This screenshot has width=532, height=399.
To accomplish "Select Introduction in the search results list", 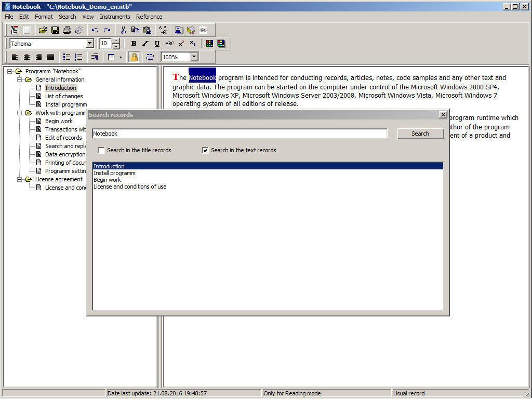I will [268, 166].
